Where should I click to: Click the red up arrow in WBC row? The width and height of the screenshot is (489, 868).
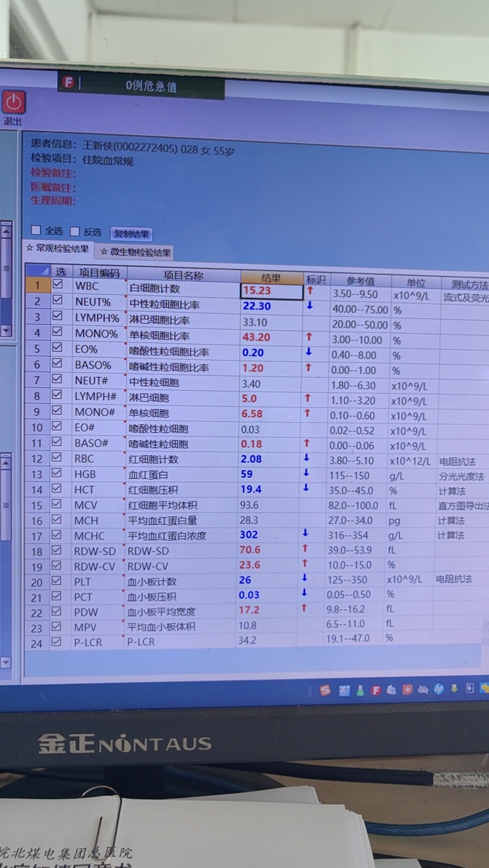point(310,290)
